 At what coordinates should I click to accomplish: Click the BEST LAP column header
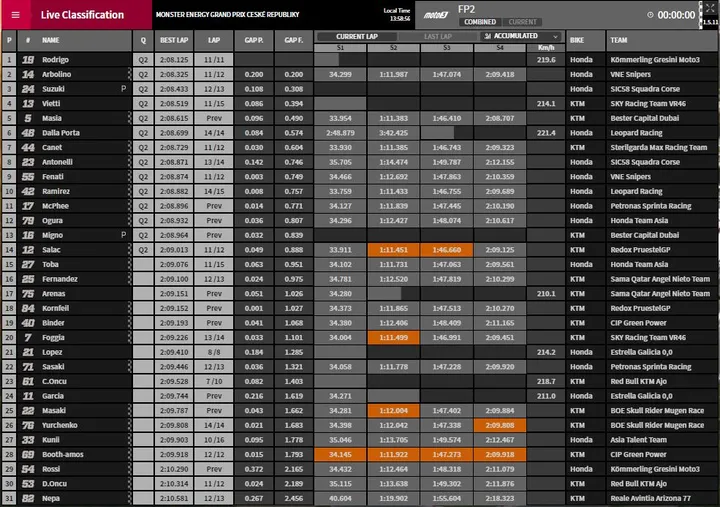click(174, 40)
